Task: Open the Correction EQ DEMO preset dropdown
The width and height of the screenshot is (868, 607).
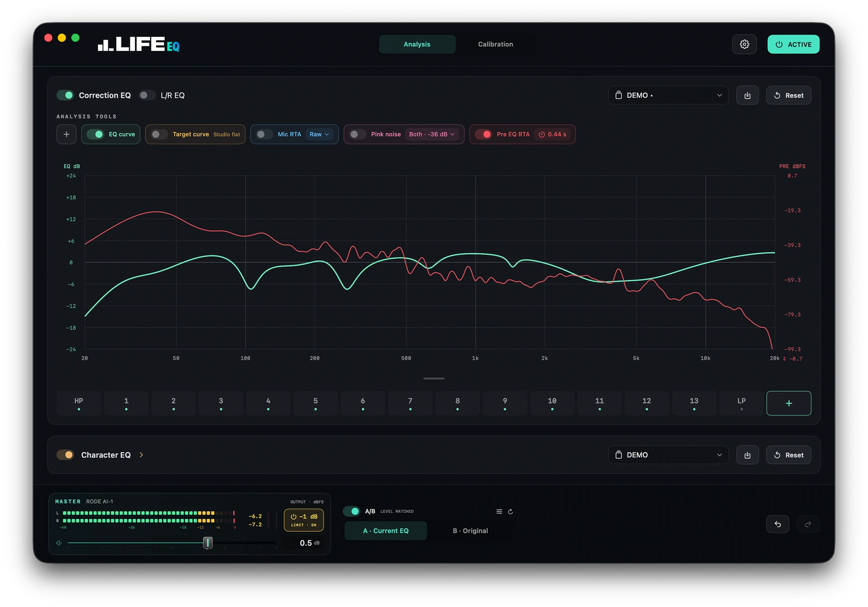Action: tap(668, 95)
